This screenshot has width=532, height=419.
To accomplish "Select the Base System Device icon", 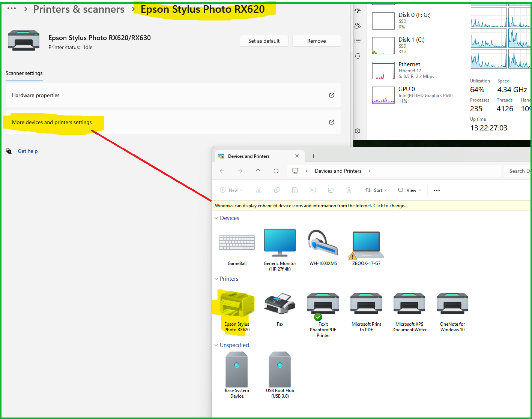I will point(237,375).
